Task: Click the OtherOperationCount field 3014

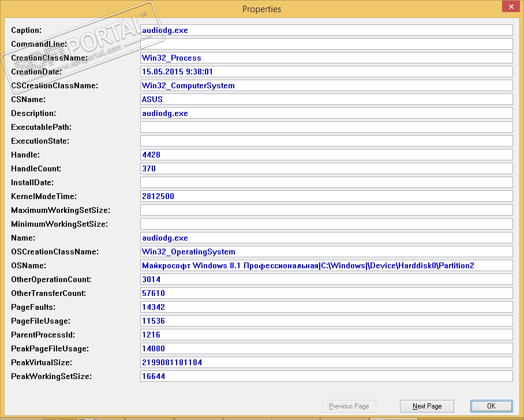Action: click(327, 279)
